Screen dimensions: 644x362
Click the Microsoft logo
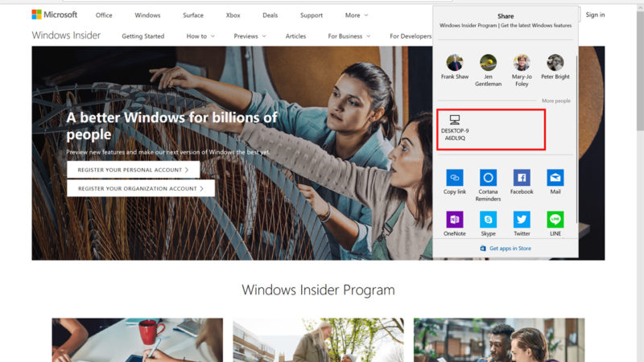pos(55,14)
